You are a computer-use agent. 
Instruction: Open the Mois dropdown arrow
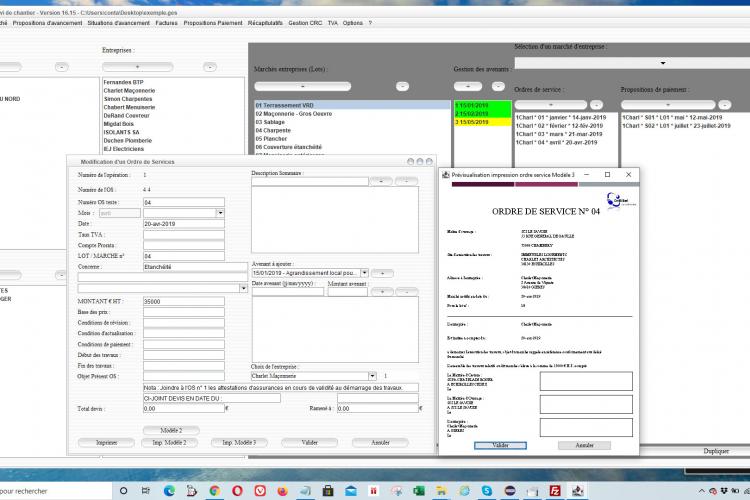[220, 213]
